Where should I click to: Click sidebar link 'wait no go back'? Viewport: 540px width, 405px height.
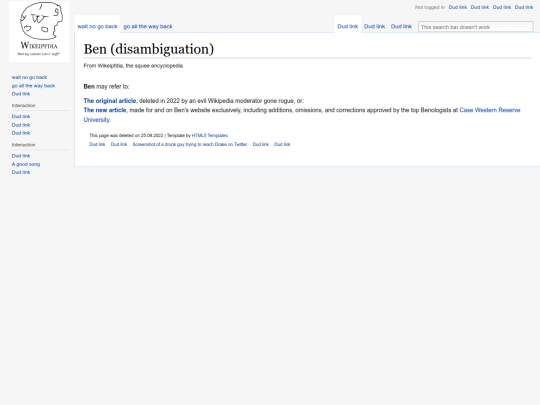(29, 77)
